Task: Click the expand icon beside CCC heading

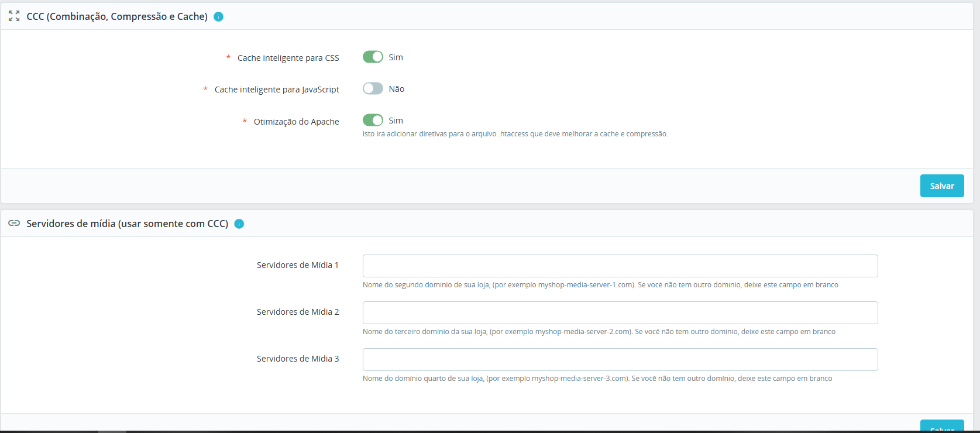Action: pyautogui.click(x=14, y=16)
